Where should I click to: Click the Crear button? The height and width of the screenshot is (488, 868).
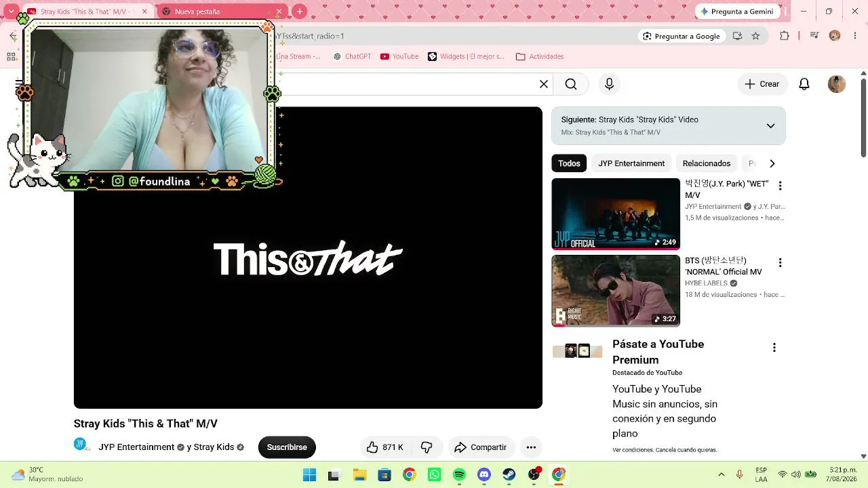point(762,84)
